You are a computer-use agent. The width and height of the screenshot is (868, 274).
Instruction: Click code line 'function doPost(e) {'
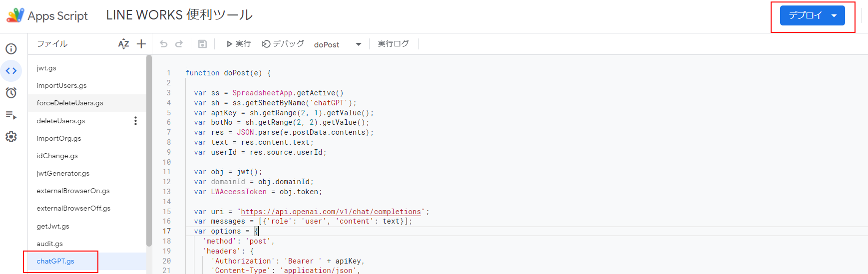228,73
